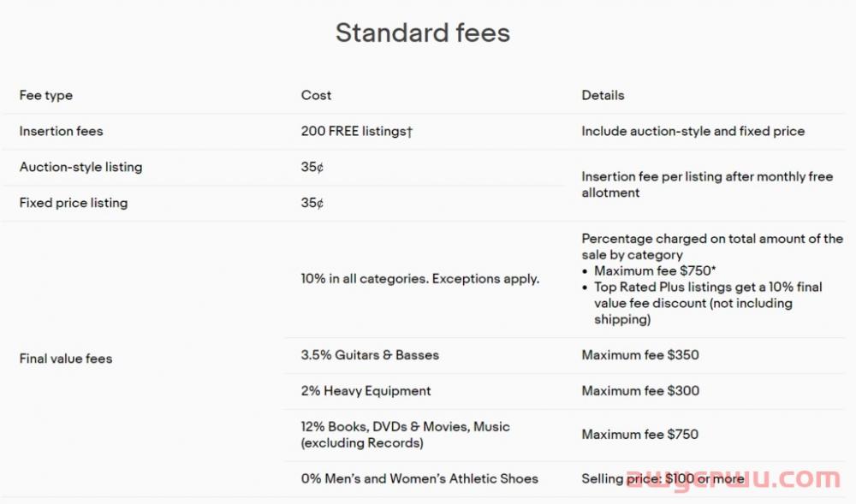Click Include auction-style and fixed price text
This screenshot has height=504, width=856.
pyautogui.click(x=693, y=131)
